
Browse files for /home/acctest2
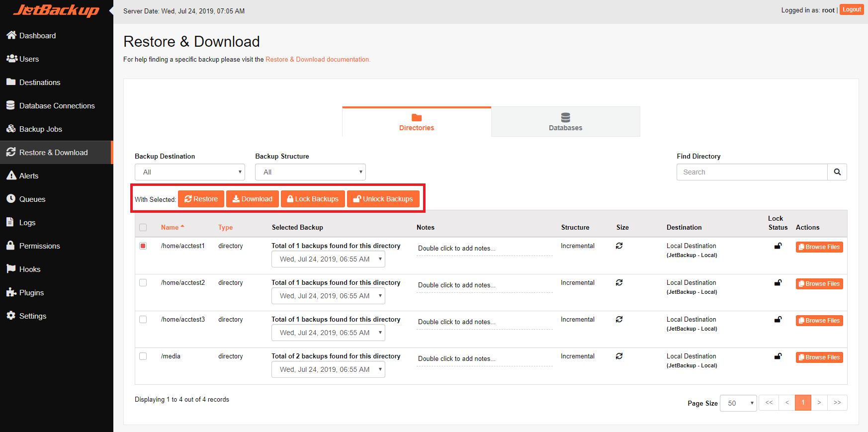pyautogui.click(x=819, y=284)
